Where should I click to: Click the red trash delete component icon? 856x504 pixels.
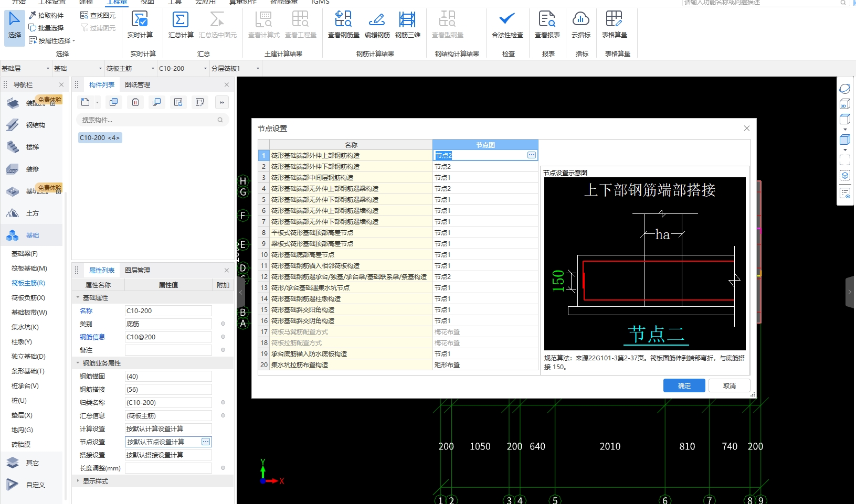click(135, 102)
